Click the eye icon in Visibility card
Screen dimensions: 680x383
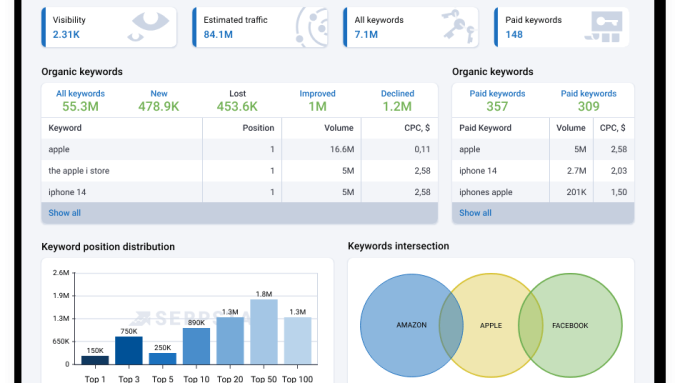(x=149, y=27)
